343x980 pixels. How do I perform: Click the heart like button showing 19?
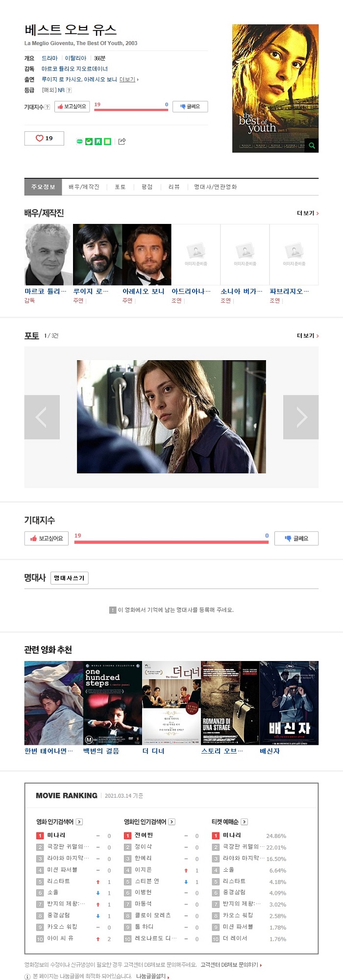click(44, 138)
